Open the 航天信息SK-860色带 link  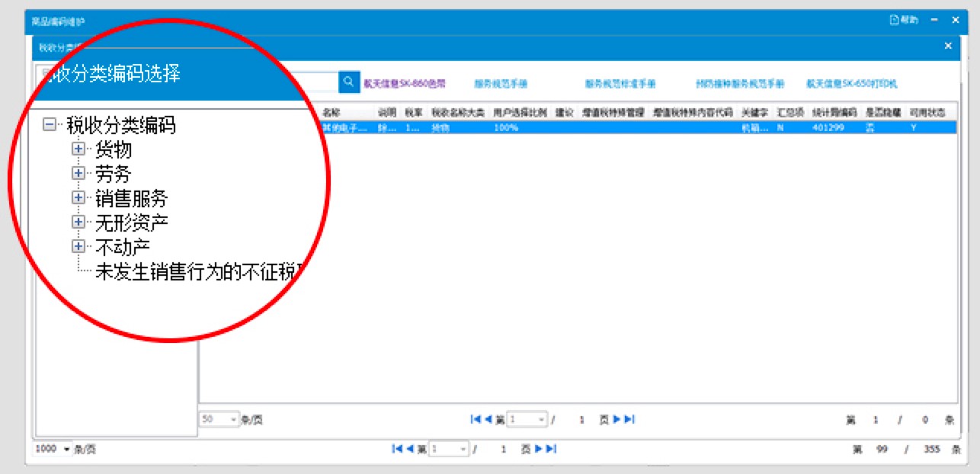[404, 83]
